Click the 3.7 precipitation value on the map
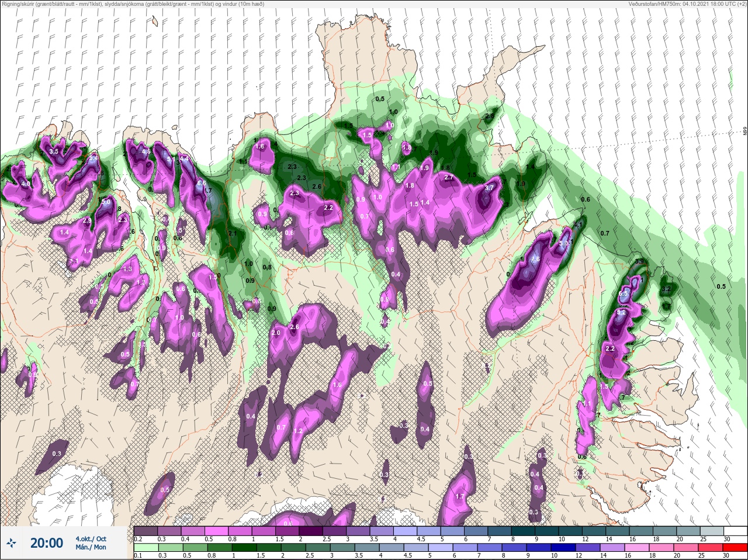This screenshot has height=560, width=748. [x=490, y=188]
